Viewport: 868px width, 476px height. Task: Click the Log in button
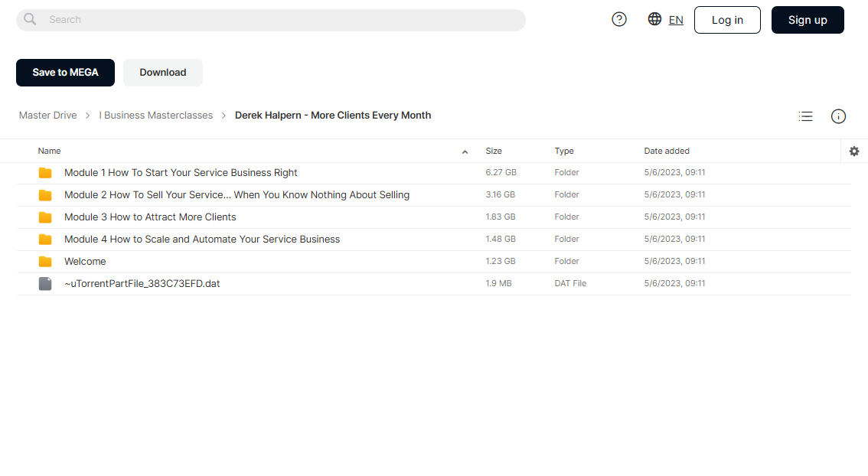click(727, 20)
